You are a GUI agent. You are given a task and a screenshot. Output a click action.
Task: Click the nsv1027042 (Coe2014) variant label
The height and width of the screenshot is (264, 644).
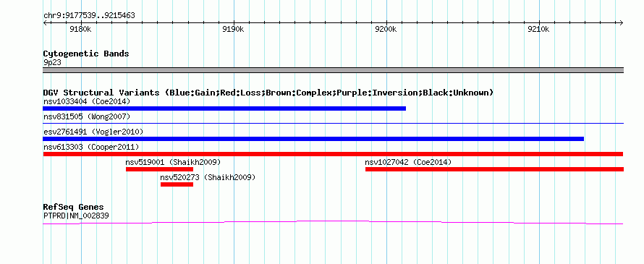pos(408,162)
